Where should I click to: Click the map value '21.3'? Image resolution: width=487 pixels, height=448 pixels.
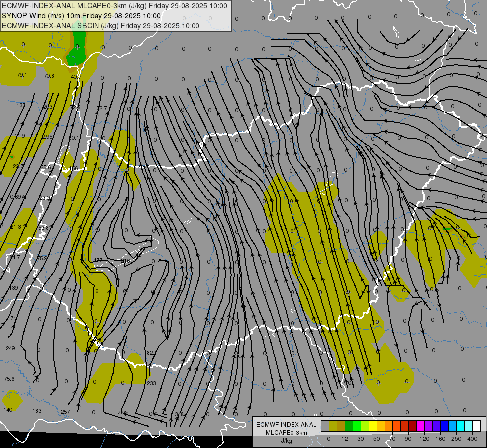16,227
